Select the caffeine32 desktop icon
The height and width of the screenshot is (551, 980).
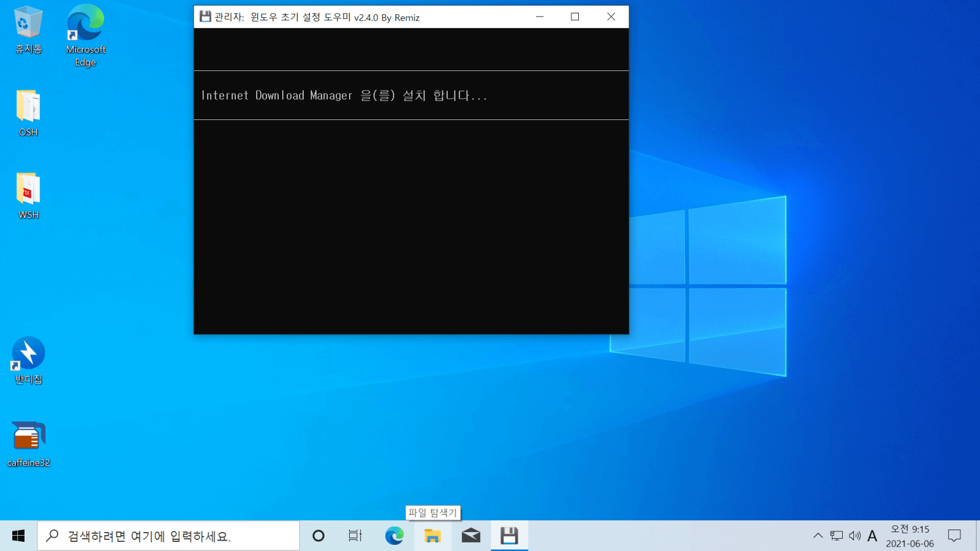(28, 444)
